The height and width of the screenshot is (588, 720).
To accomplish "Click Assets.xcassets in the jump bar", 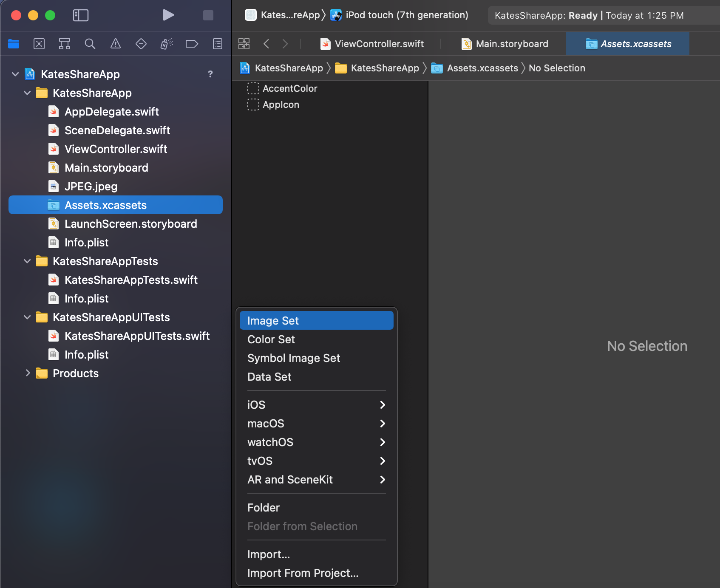I will [x=475, y=68].
